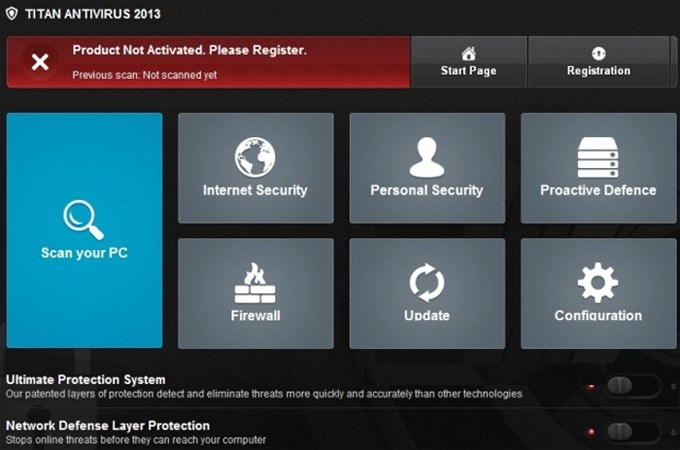Switch to the Start Page tab

(x=468, y=62)
